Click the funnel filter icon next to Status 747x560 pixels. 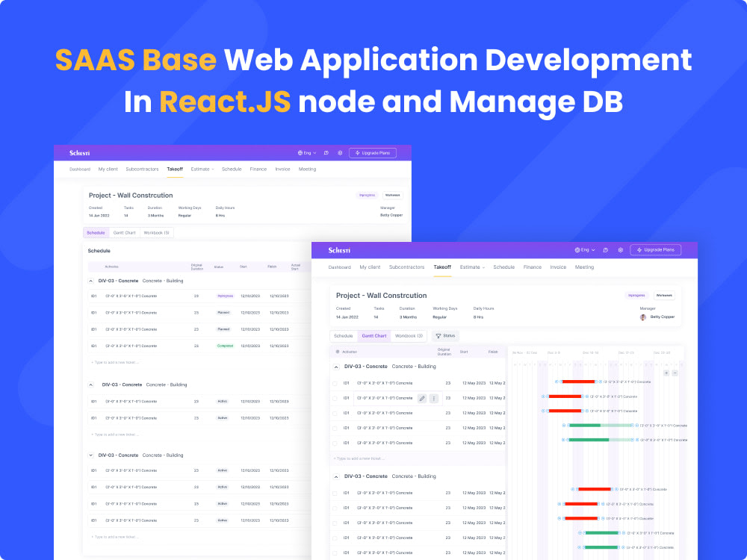[x=438, y=336]
